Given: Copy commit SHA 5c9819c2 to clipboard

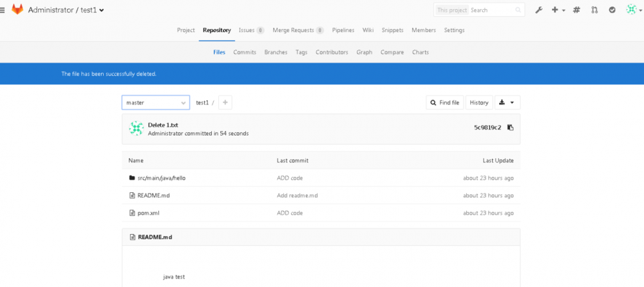Looking at the screenshot, I should pyautogui.click(x=511, y=128).
